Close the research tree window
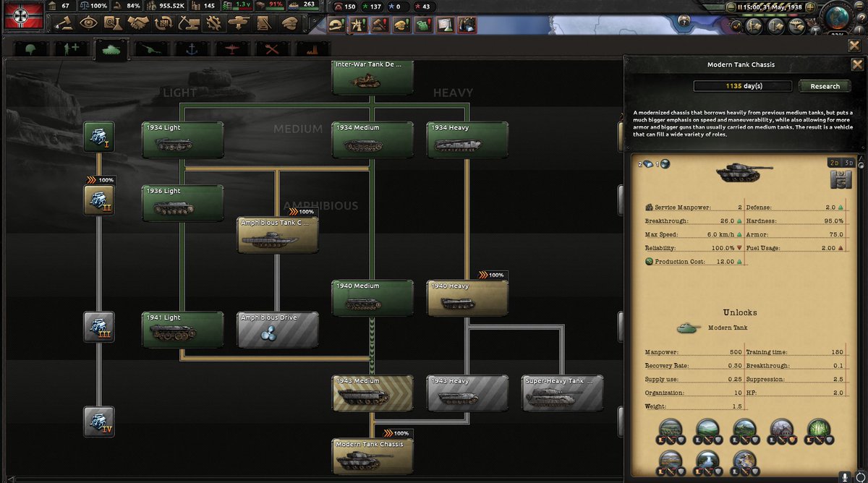868x483 pixels. tap(854, 45)
